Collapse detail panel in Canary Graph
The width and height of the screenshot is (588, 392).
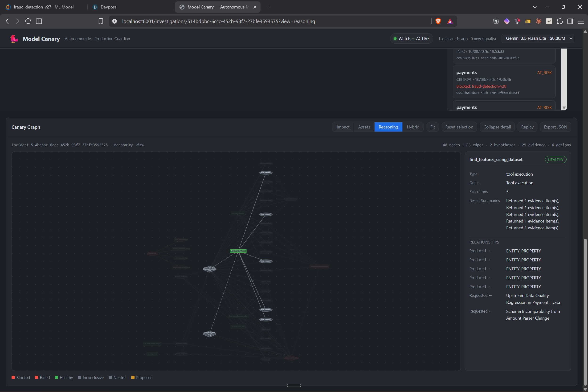coord(497,127)
